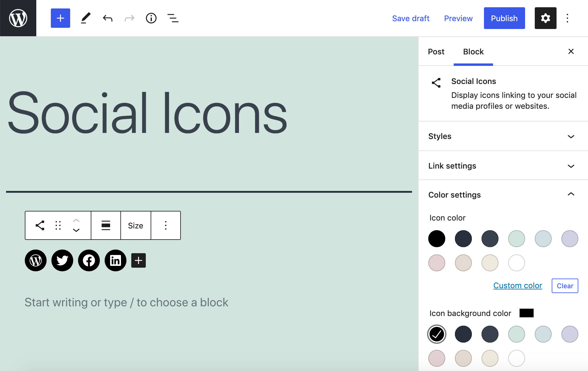Click the Twitter social icon
Image resolution: width=588 pixels, height=371 pixels.
tap(62, 260)
